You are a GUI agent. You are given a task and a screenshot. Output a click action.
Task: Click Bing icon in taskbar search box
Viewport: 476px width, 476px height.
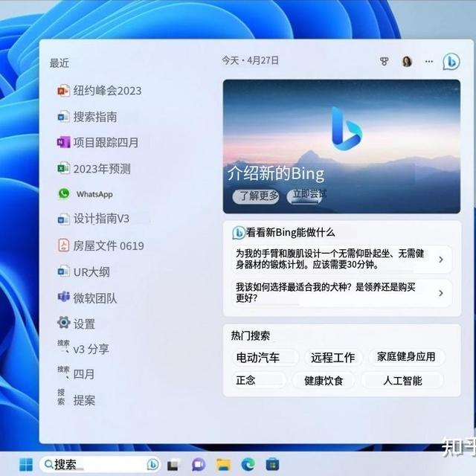coord(153,464)
